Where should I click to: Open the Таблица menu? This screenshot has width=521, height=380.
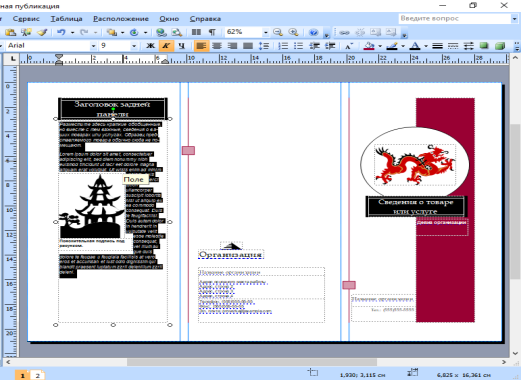(x=66, y=19)
